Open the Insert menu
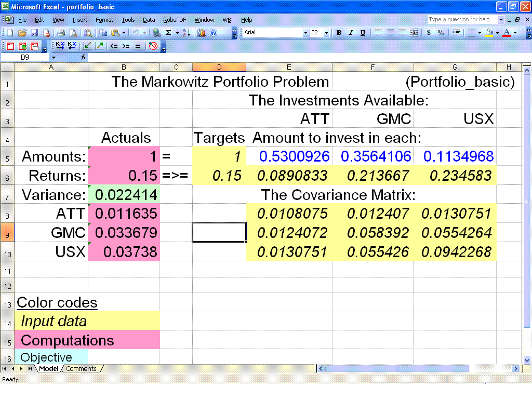 79,20
